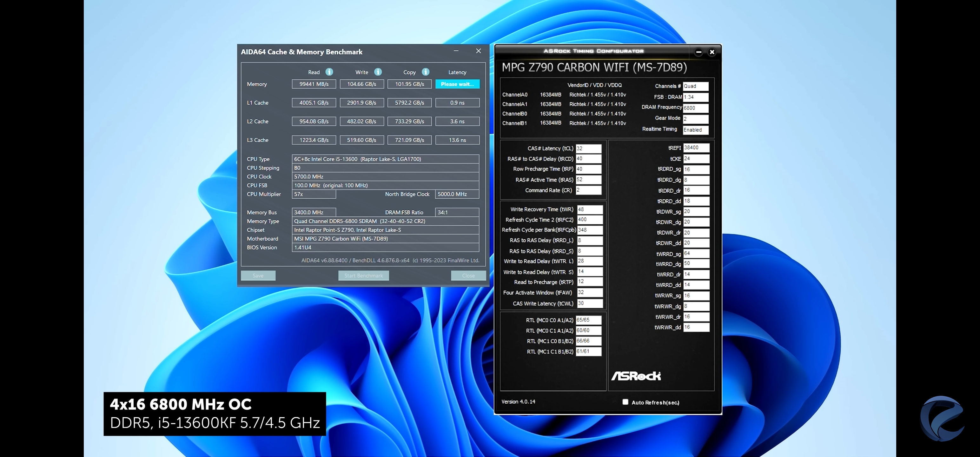Click the Write info icon
The width and height of the screenshot is (980, 457).
378,72
